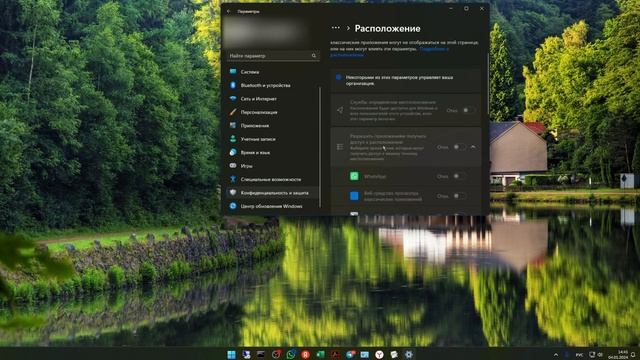The height and width of the screenshot is (360, 640).
Task: Open Yandex Browser from the taskbar
Action: [379, 354]
